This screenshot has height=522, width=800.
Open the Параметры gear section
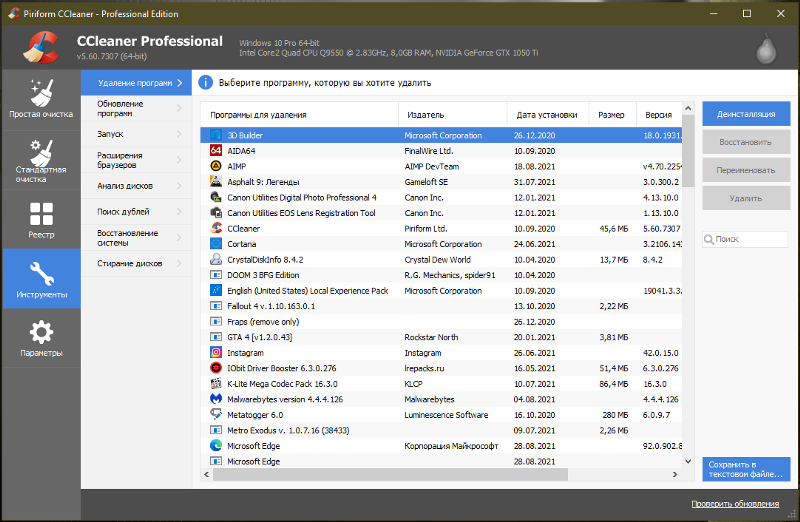(41, 338)
